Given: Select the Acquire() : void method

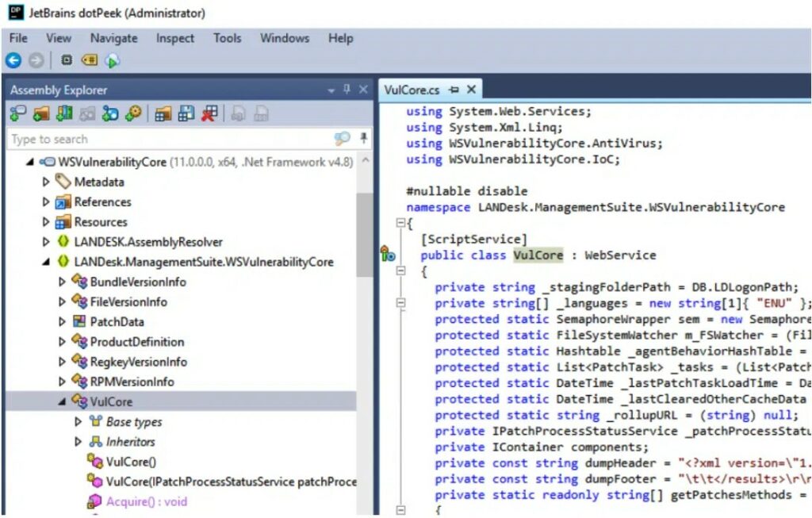Looking at the screenshot, I should tap(146, 501).
